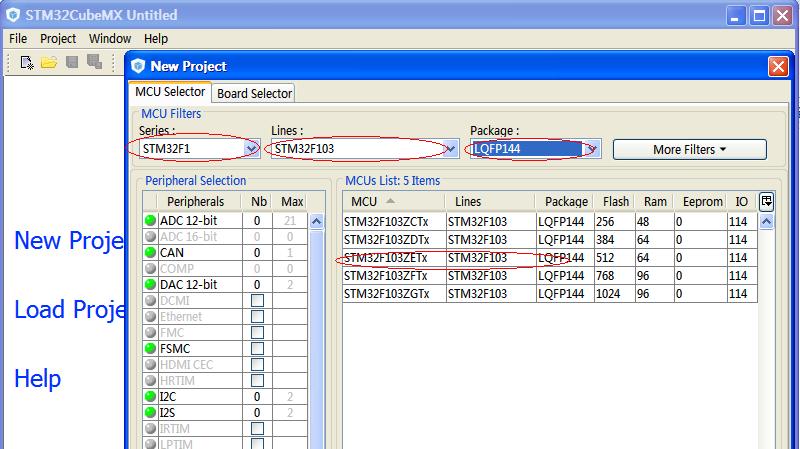Switch to the Board Selector tab
This screenshot has height=449, width=800.
coord(254,93)
